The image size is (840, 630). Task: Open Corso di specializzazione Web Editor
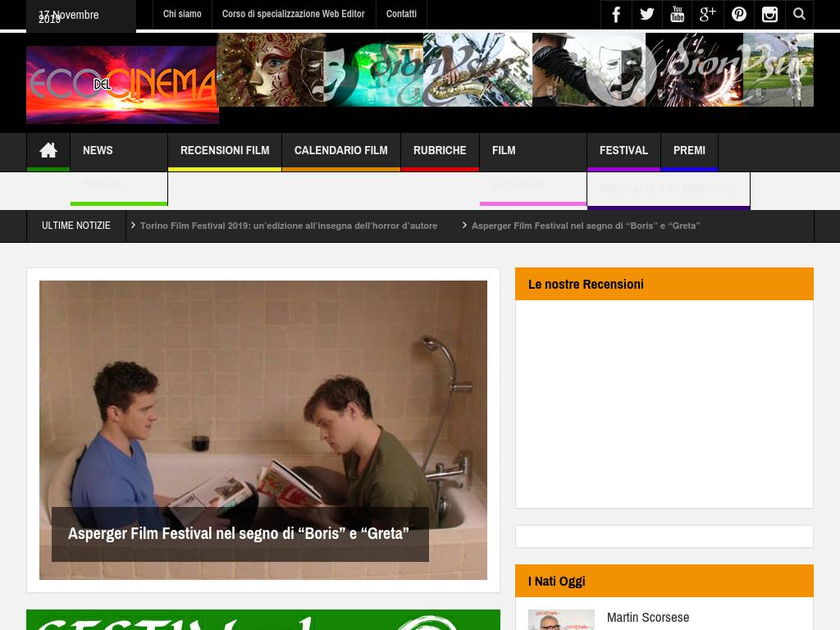coord(294,14)
